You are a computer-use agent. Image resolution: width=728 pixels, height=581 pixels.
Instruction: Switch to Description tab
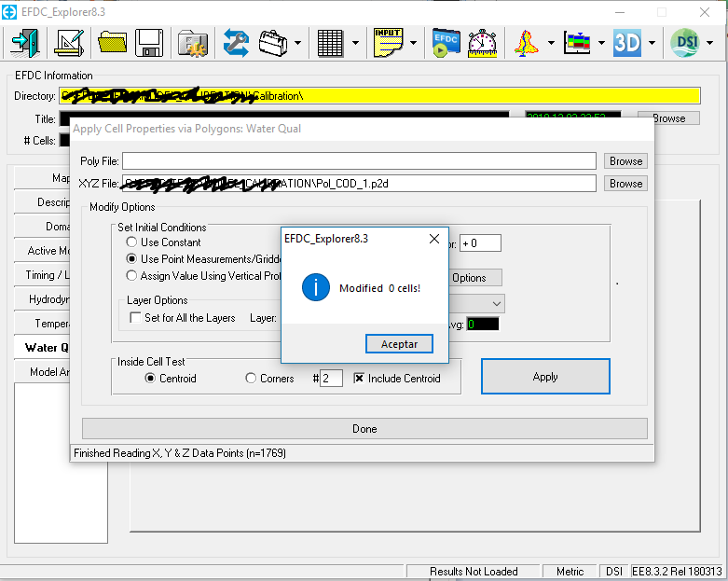[42, 202]
